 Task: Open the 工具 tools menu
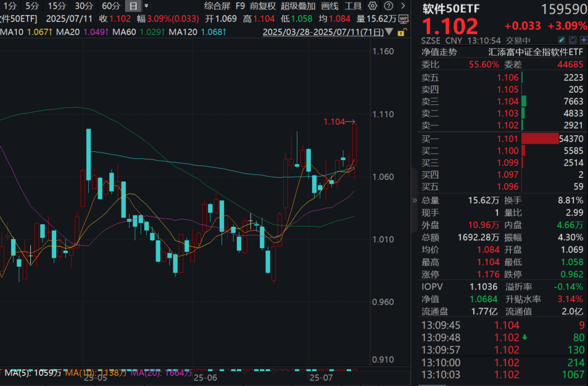354,6
